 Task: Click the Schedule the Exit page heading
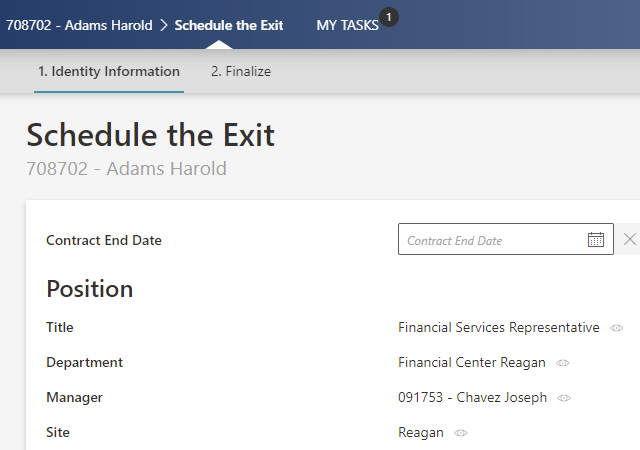150,135
